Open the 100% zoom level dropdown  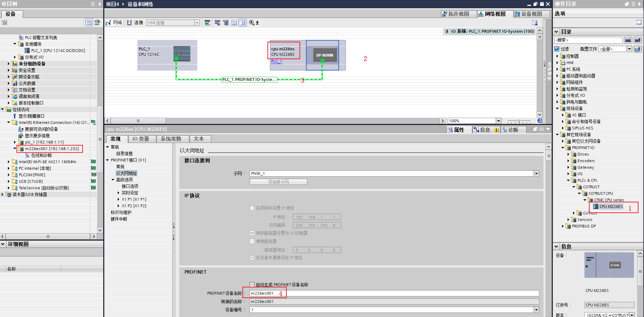pos(498,121)
